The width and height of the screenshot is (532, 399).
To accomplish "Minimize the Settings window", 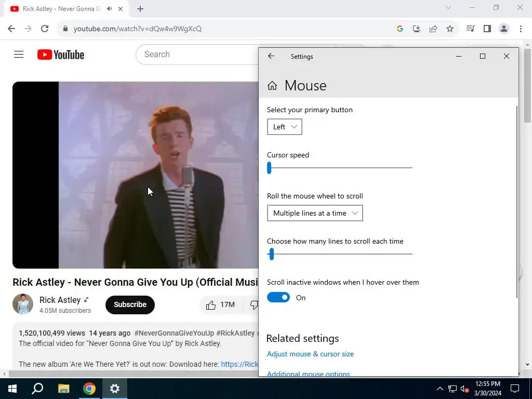I will [459, 56].
